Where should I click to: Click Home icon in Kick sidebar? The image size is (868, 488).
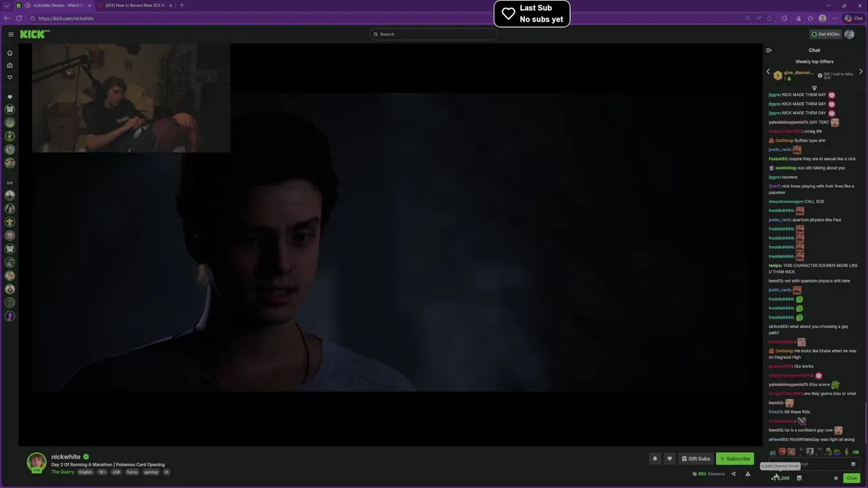(9, 53)
